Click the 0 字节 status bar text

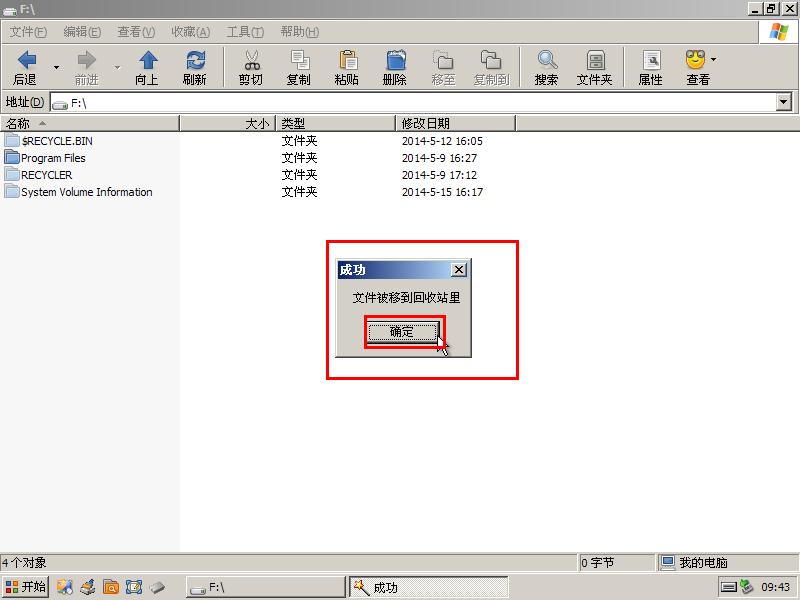pyautogui.click(x=597, y=563)
